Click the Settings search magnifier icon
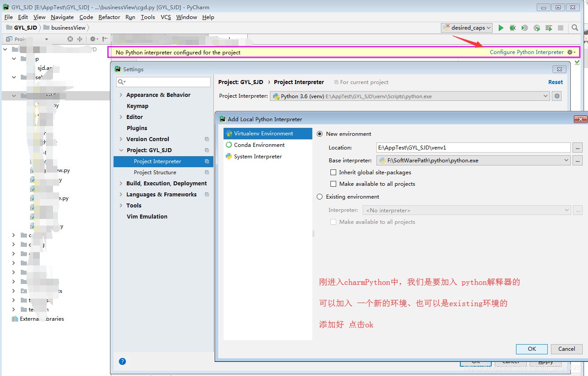This screenshot has width=588, height=376. [x=121, y=82]
